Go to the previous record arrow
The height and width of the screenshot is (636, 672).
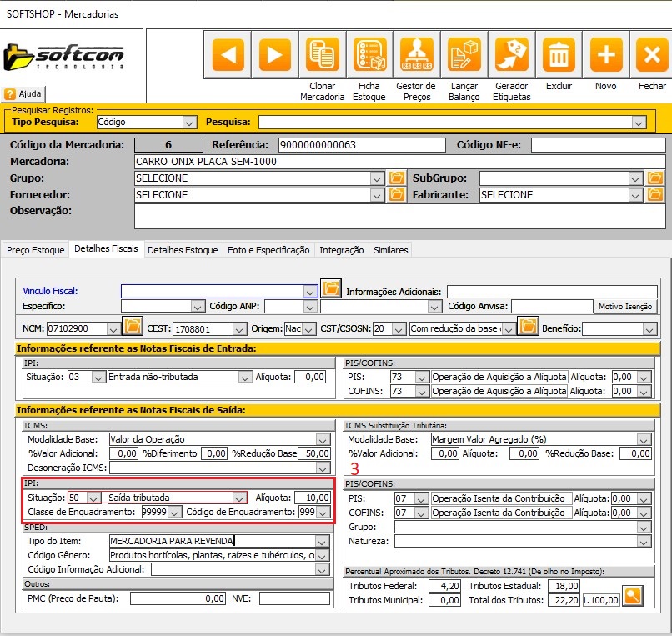[x=228, y=56]
